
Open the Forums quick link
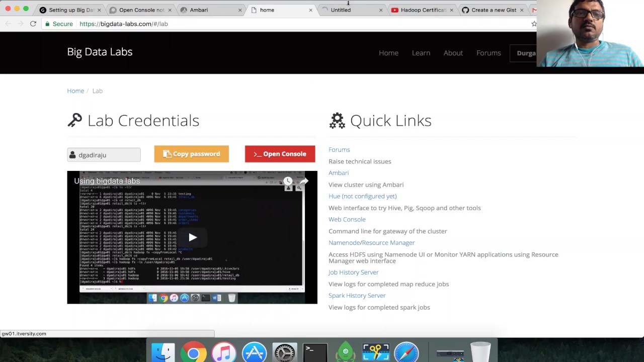tap(339, 150)
